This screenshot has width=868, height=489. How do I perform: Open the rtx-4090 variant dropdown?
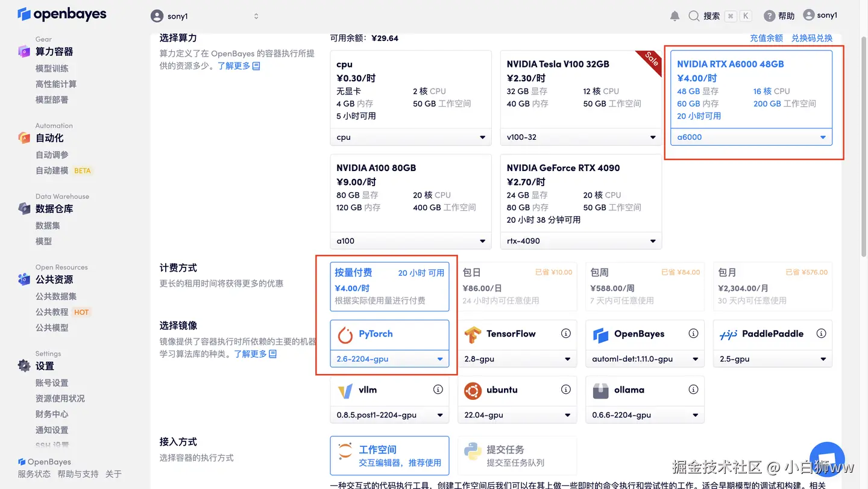click(580, 241)
